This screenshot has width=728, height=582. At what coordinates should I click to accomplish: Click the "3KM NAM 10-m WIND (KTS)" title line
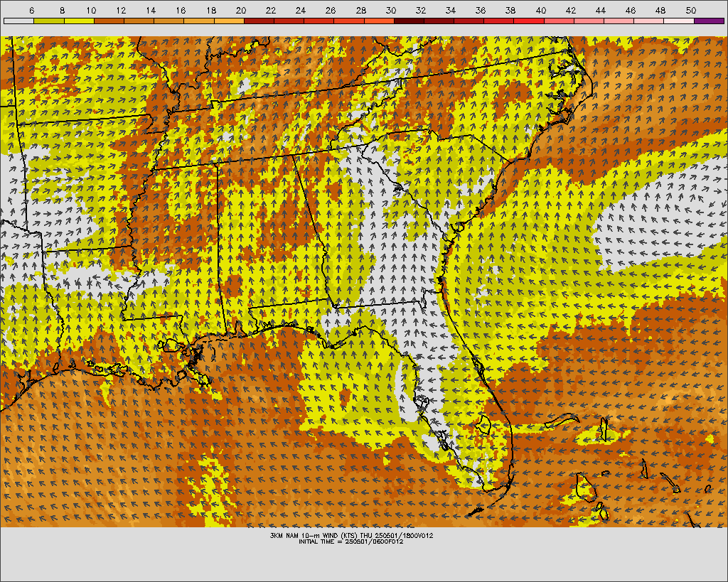click(351, 535)
